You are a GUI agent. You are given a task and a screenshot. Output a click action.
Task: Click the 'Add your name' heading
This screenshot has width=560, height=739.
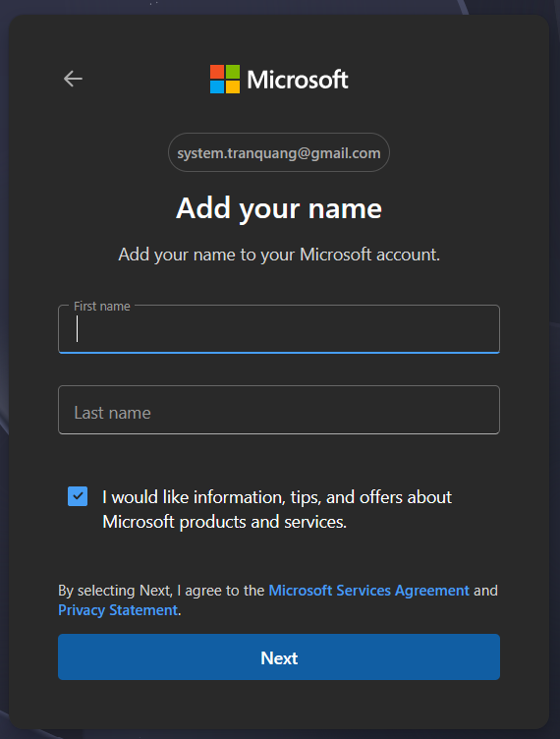coord(279,208)
